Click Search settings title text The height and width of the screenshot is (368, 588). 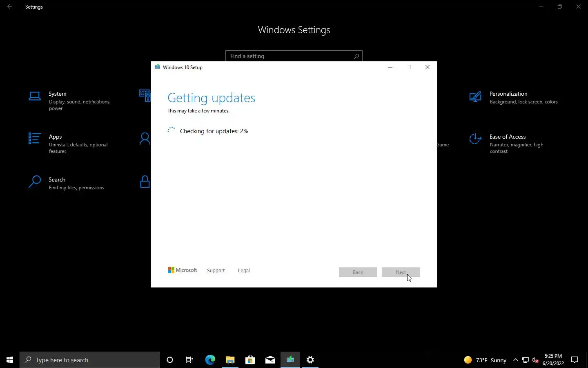(x=57, y=180)
